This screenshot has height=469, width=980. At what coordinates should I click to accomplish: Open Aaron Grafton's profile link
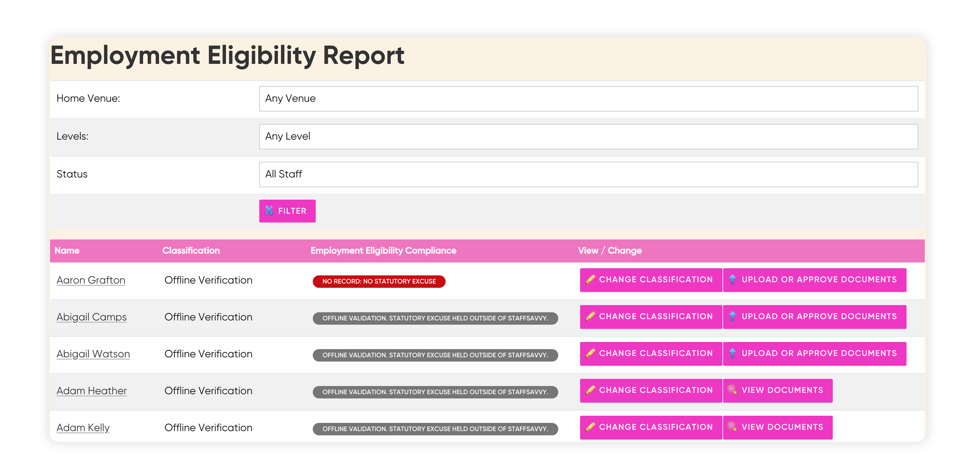(91, 280)
